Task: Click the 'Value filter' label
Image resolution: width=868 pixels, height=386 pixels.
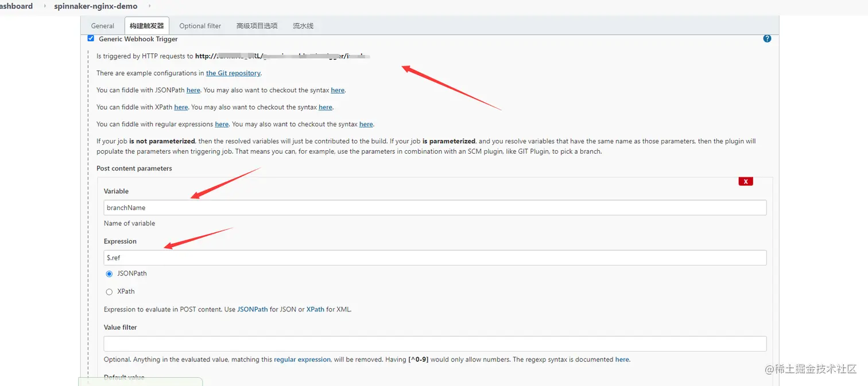Action: tap(121, 327)
